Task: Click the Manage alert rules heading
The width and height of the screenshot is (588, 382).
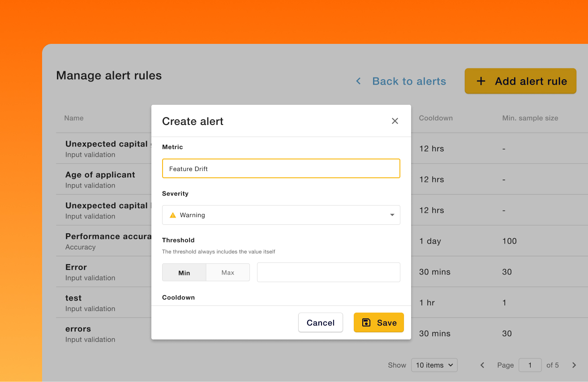Action: coord(109,76)
